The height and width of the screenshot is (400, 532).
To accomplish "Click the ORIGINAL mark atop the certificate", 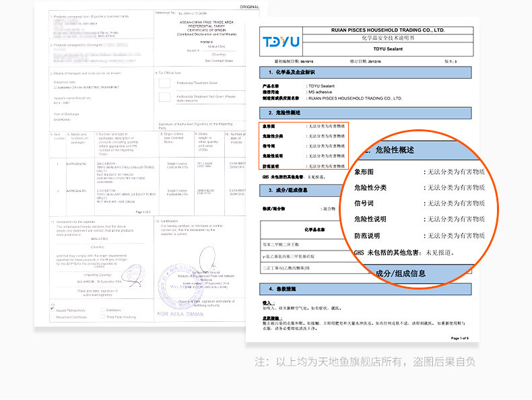I will (249, 7).
